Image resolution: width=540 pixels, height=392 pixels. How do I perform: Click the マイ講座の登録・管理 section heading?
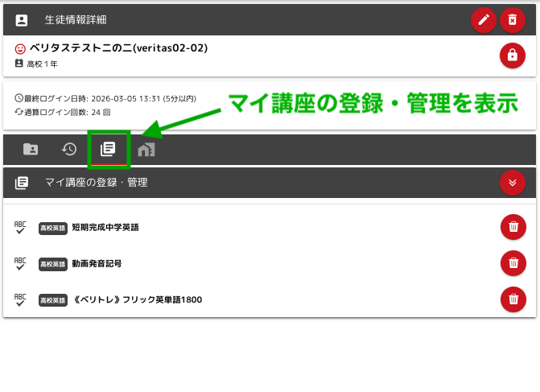tap(97, 182)
